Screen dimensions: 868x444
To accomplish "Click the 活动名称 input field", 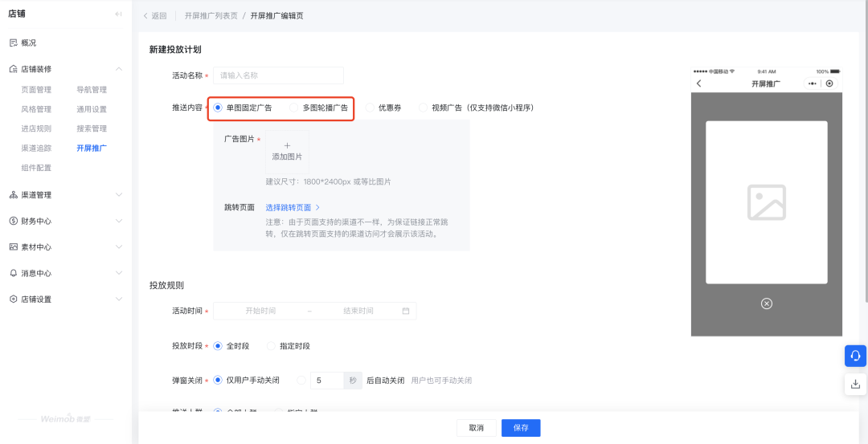I will [278, 75].
